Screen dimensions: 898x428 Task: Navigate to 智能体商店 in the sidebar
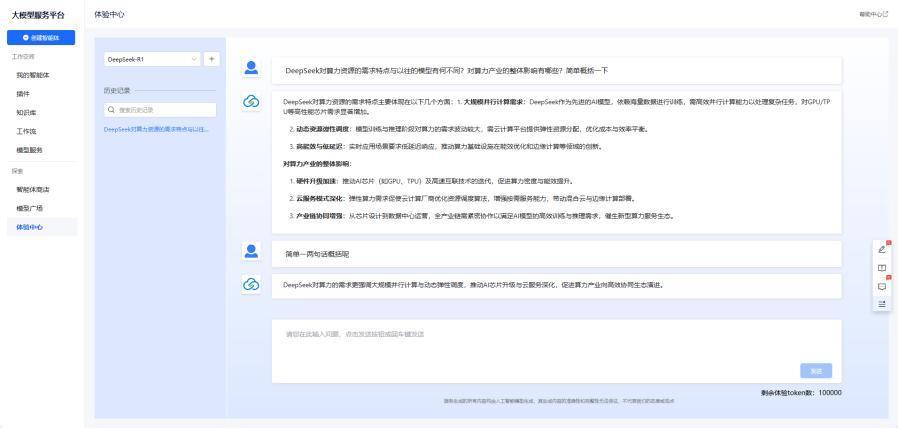point(33,189)
